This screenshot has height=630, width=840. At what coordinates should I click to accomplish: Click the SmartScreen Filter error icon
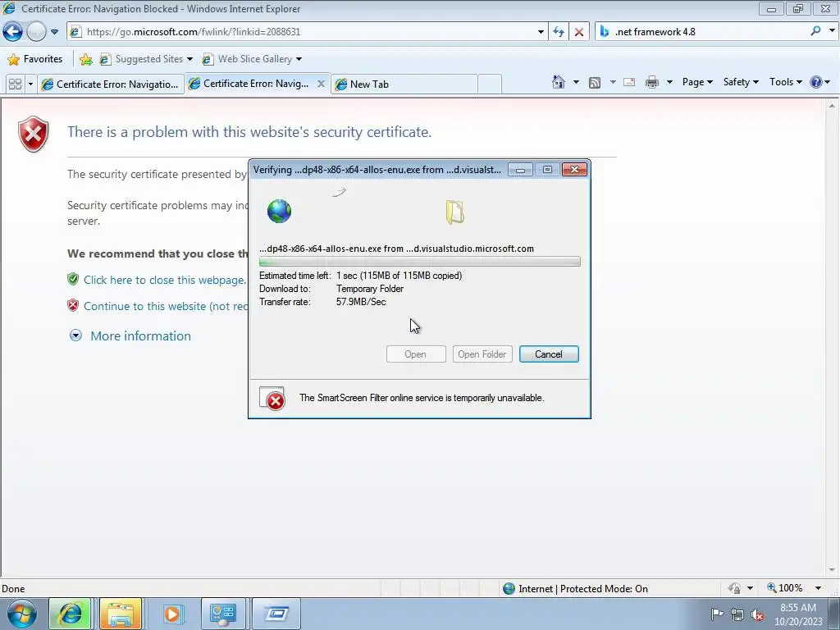pyautogui.click(x=272, y=399)
